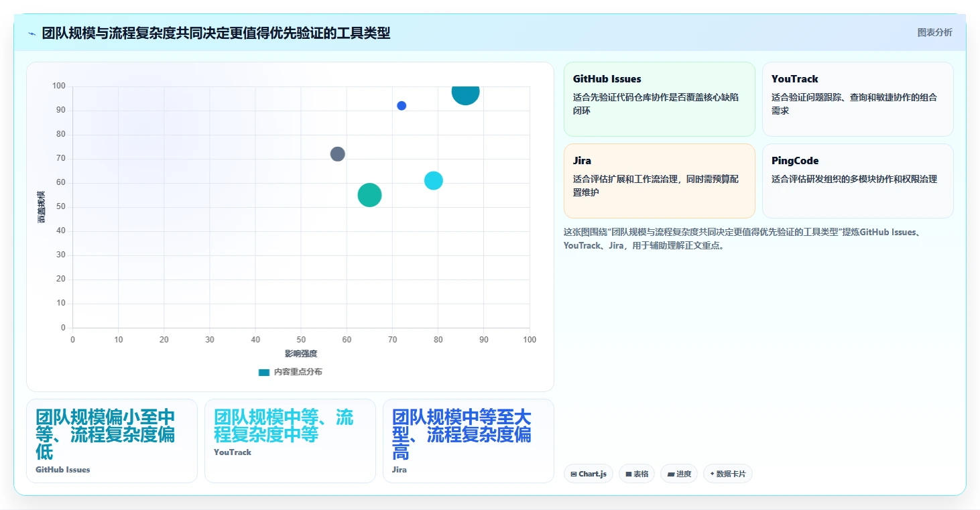
Task: Click the 内容重点分布 legend label
Action: [x=298, y=372]
